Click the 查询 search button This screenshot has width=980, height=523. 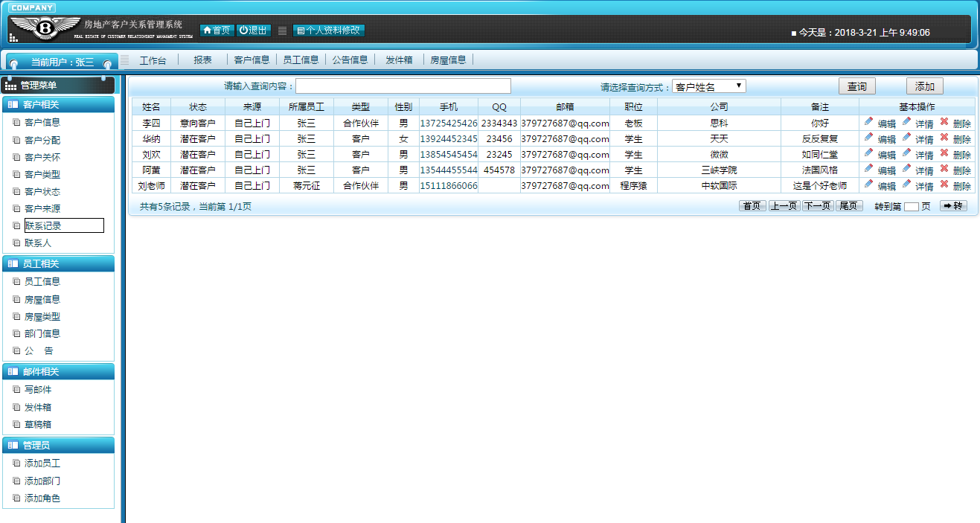click(x=857, y=86)
